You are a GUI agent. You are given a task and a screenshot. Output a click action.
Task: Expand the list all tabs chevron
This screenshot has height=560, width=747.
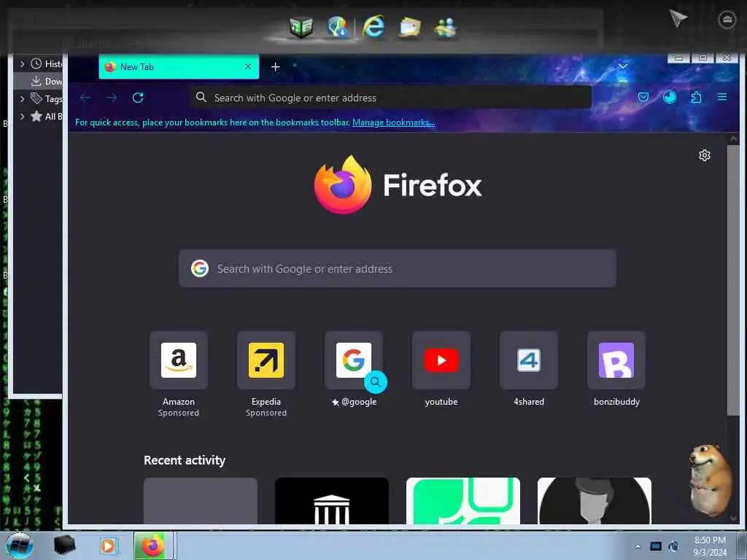point(623,66)
